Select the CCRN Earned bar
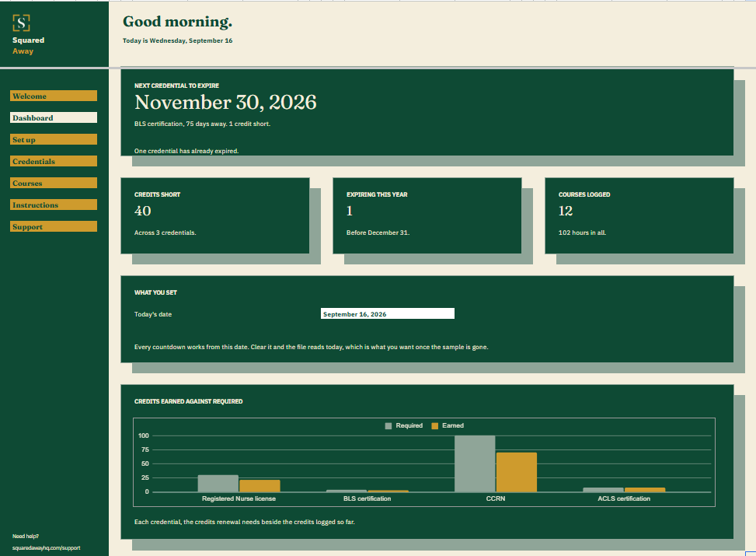The width and height of the screenshot is (756, 556). [x=517, y=472]
